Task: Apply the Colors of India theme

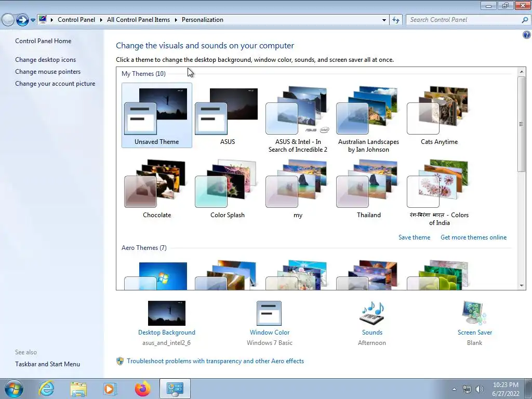Action: pos(439,192)
